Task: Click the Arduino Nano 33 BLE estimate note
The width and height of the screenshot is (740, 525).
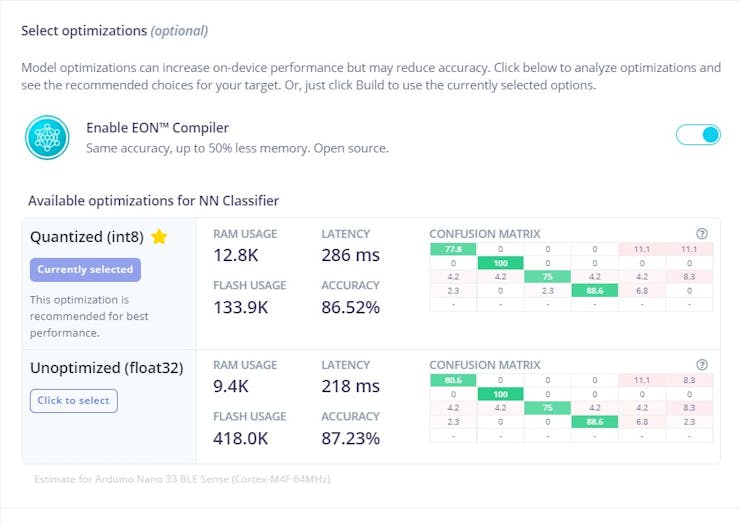Action: pyautogui.click(x=182, y=479)
